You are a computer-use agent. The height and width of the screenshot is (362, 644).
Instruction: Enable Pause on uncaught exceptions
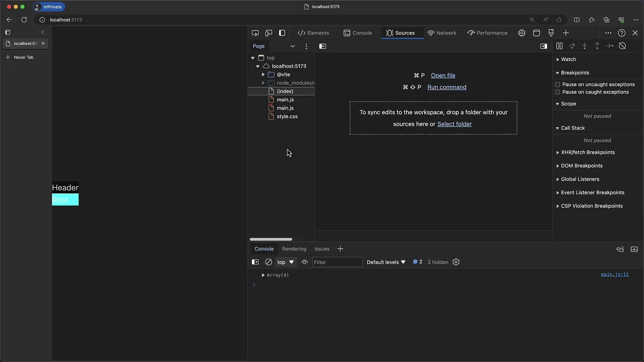pyautogui.click(x=557, y=84)
